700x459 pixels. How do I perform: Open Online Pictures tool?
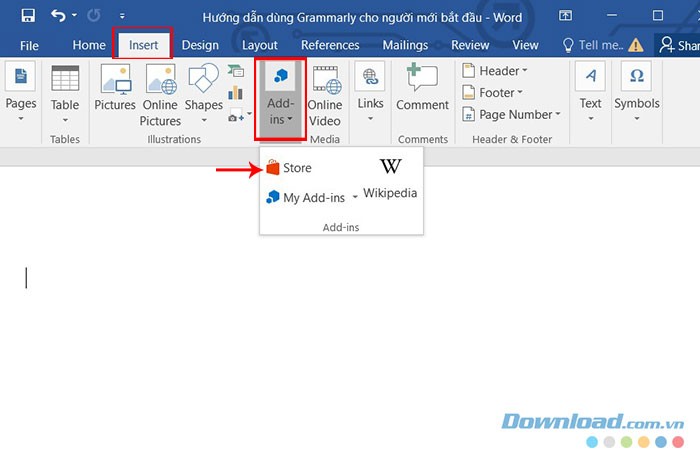(160, 95)
